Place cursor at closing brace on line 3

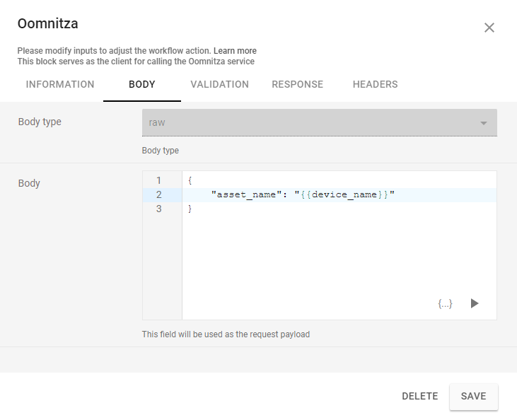pyautogui.click(x=190, y=209)
